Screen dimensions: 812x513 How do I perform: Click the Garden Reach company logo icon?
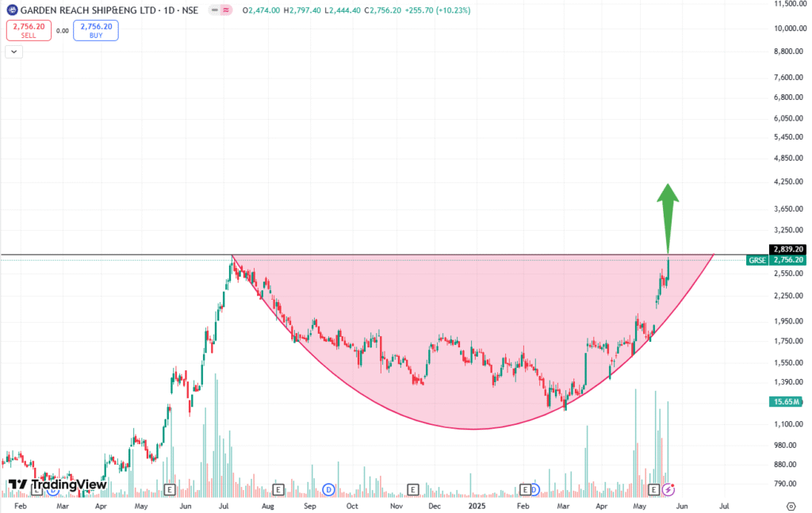click(x=12, y=10)
